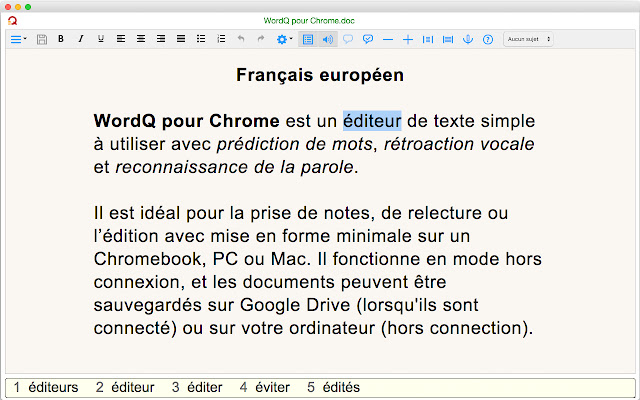Redo the last action

(x=261, y=39)
